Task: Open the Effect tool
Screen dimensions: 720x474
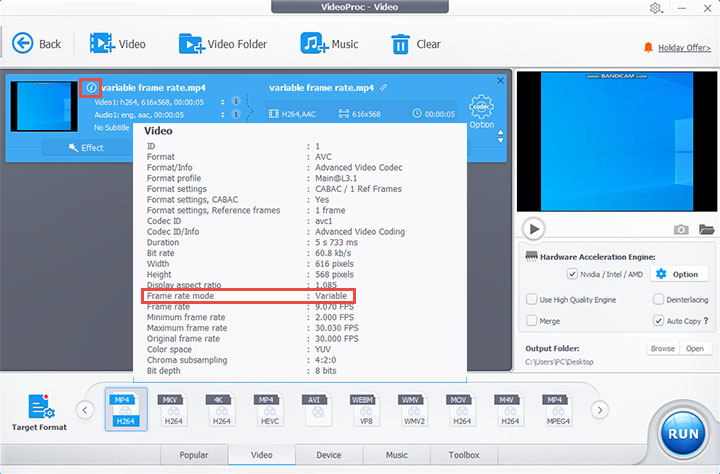Action: coord(86,147)
